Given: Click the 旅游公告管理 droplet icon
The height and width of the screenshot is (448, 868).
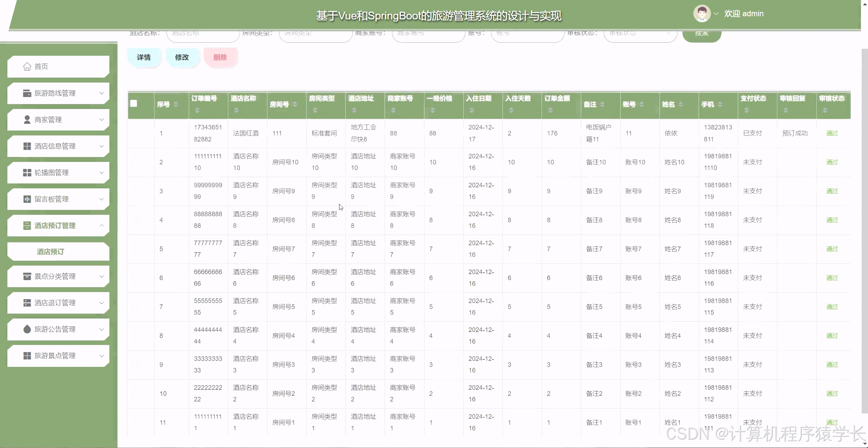Looking at the screenshot, I should [27, 329].
